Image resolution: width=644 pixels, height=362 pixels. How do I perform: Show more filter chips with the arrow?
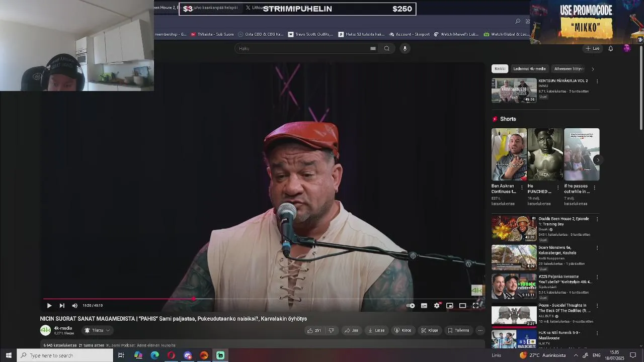593,69
